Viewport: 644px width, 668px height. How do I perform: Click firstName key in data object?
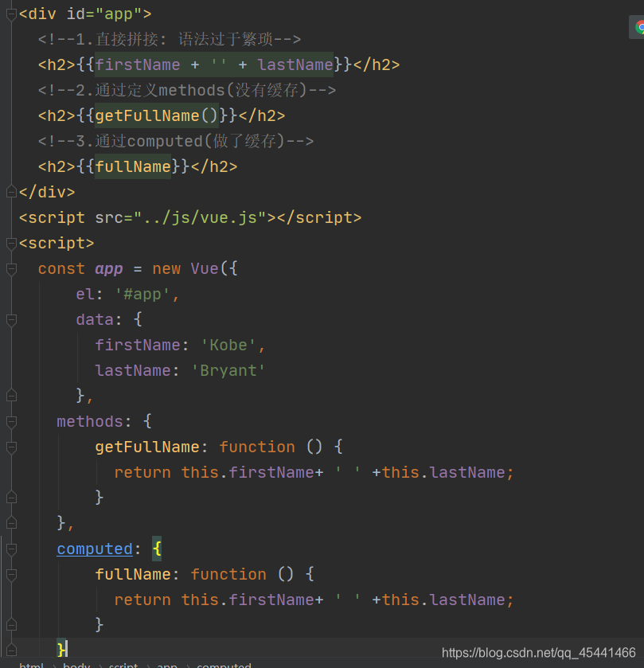coord(137,345)
